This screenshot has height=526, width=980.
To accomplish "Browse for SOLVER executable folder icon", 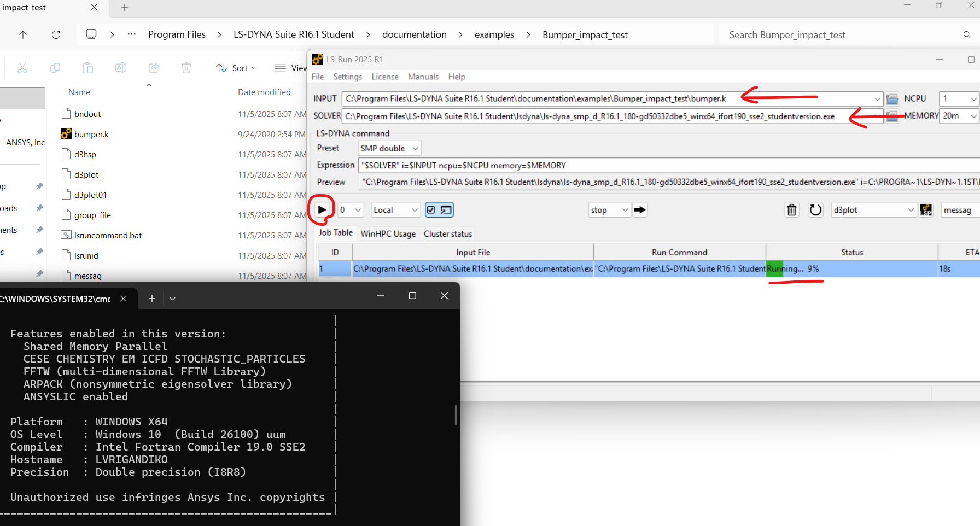I will [x=892, y=116].
